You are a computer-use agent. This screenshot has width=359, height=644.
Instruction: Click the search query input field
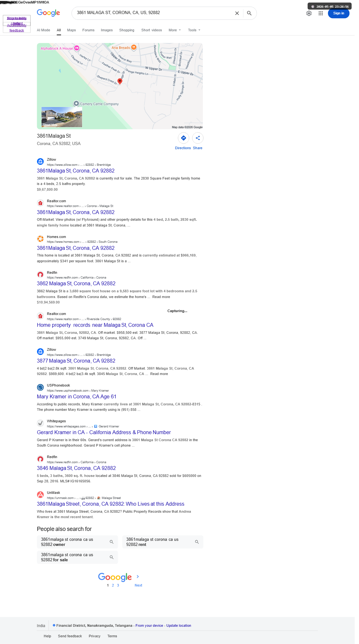coord(153,13)
